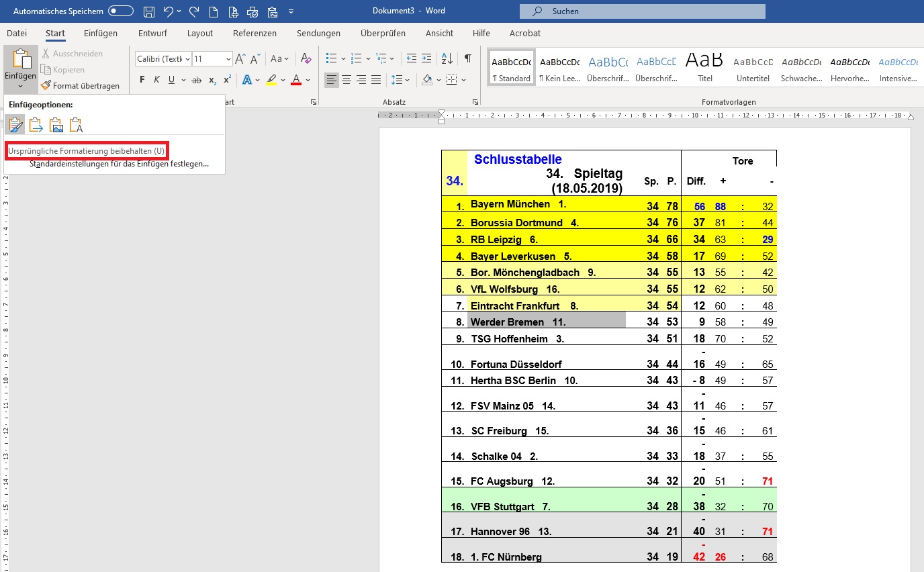
Task: Expand the Einfügen paste dropdown arrow
Action: (x=21, y=86)
